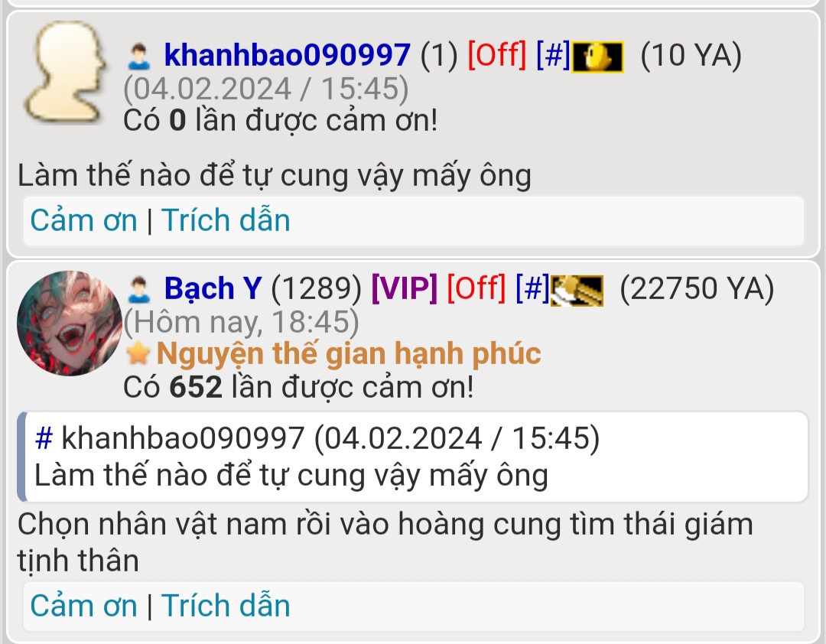
Task: Click the Nguyện thế gian hạnh phúc title
Action: click(x=349, y=353)
